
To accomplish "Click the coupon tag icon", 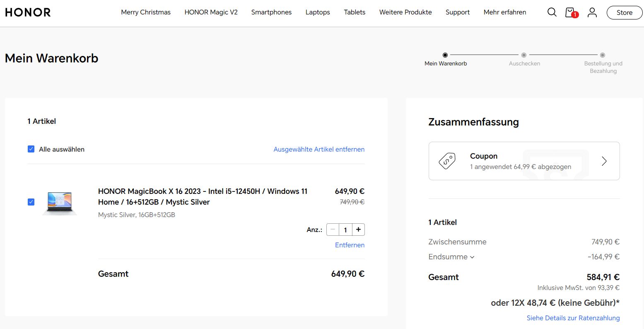I will point(447,161).
